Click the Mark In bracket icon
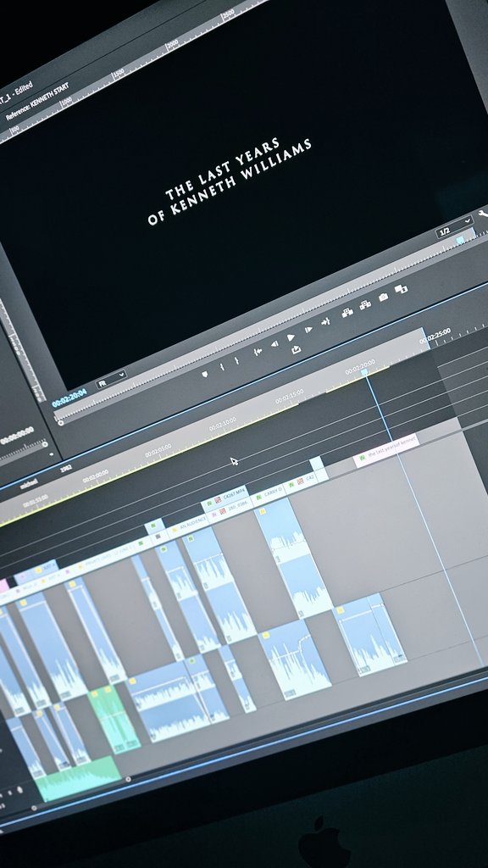This screenshot has height=868, width=488. point(222,368)
